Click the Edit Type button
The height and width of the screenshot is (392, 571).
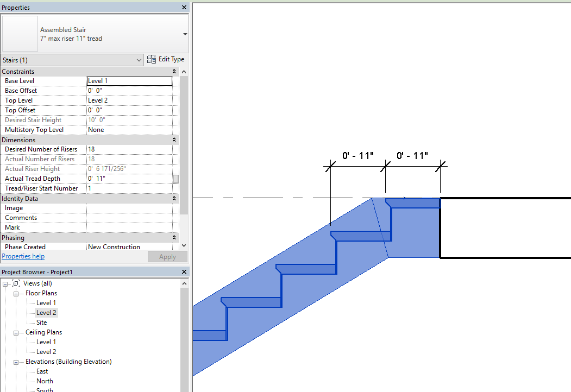click(166, 59)
